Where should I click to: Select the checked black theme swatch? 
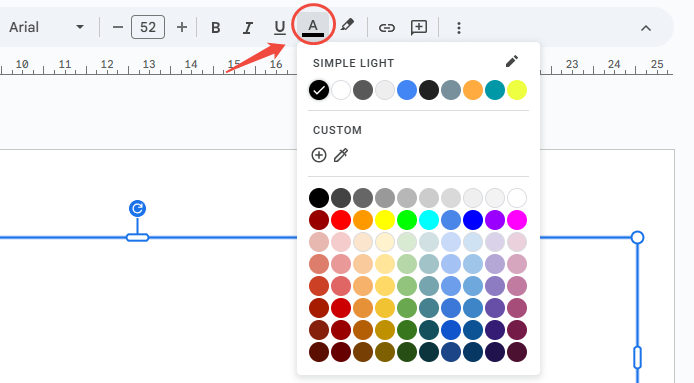click(319, 90)
